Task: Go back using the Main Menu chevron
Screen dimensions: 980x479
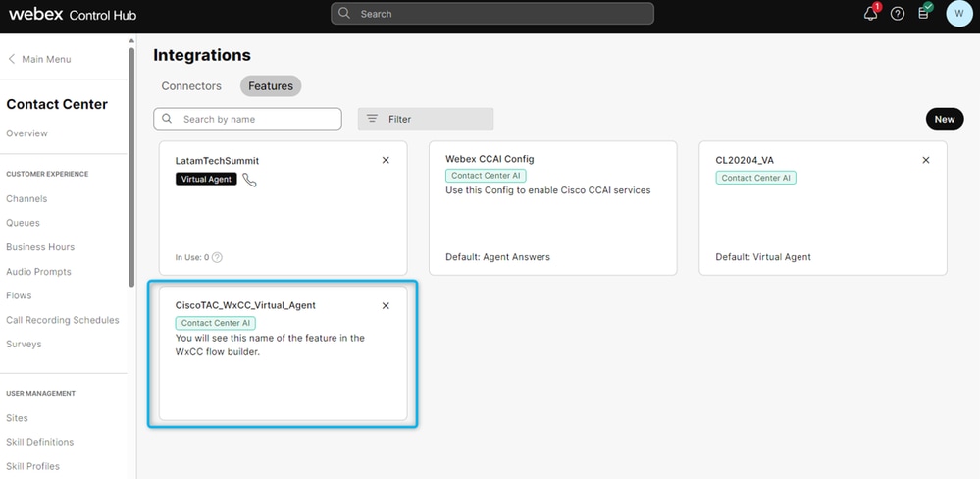Action: (x=11, y=59)
